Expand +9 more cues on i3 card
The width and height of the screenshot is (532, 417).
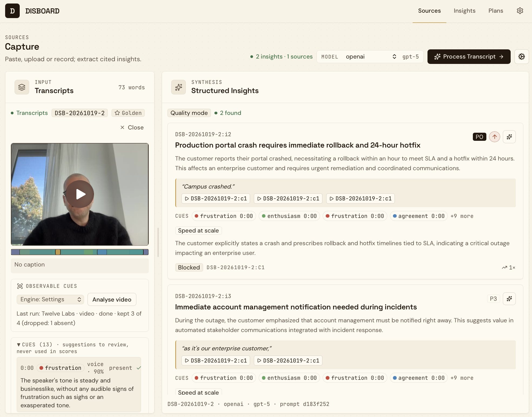coord(462,378)
